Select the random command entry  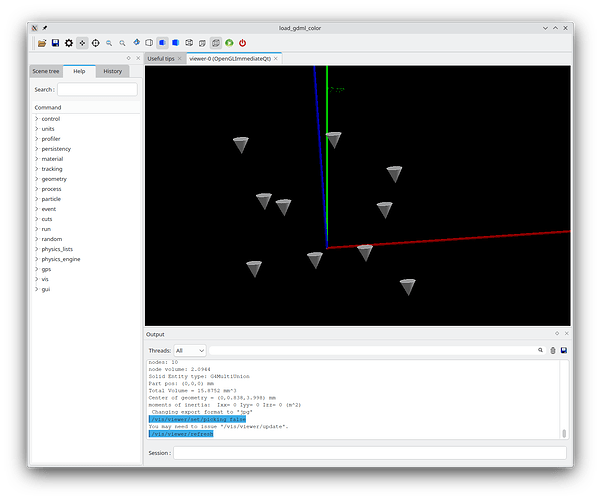pyautogui.click(x=52, y=239)
